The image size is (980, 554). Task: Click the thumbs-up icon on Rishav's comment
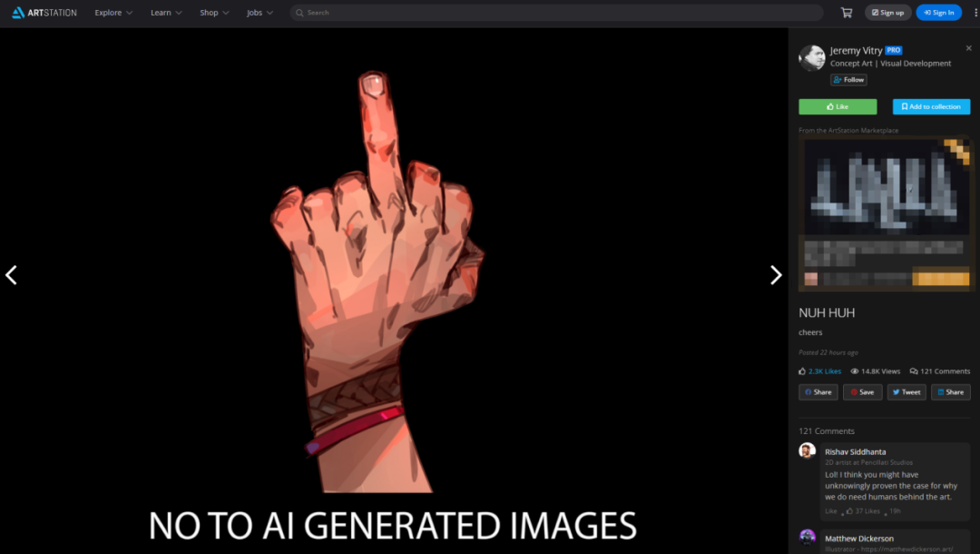[x=849, y=510]
